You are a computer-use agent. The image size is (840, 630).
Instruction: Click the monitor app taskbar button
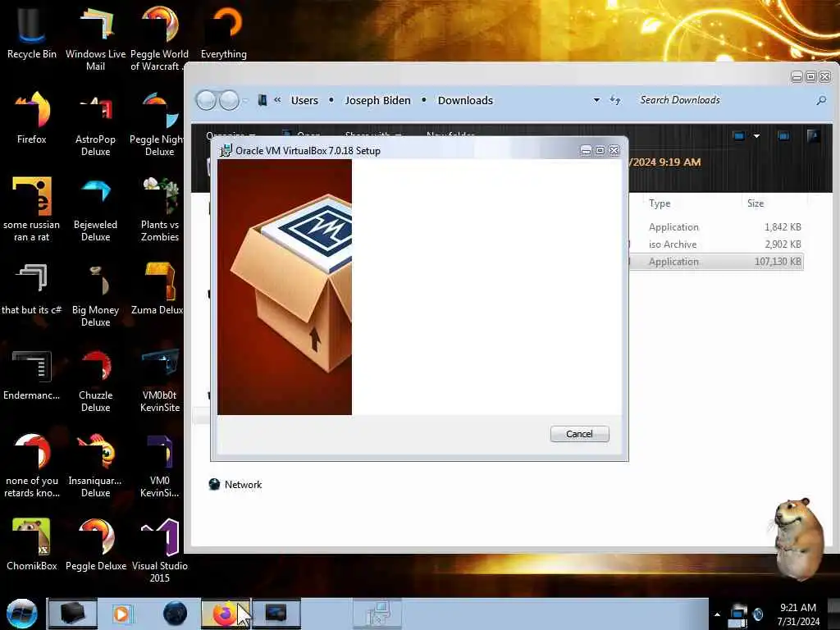point(276,614)
